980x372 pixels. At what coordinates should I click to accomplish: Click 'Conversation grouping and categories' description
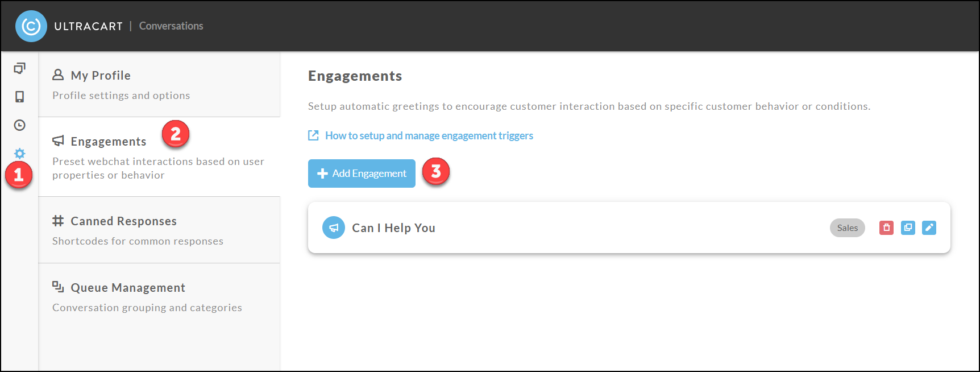coord(147,308)
